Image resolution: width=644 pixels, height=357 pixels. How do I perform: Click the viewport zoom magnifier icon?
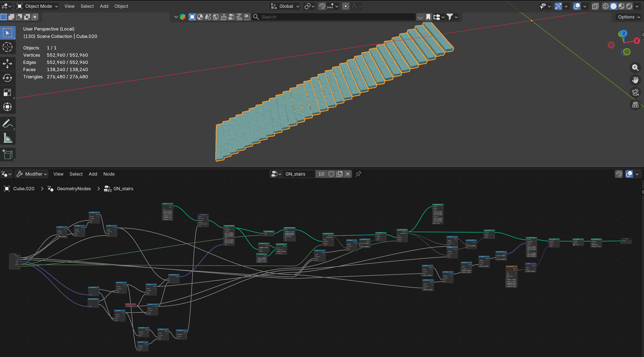tap(635, 68)
